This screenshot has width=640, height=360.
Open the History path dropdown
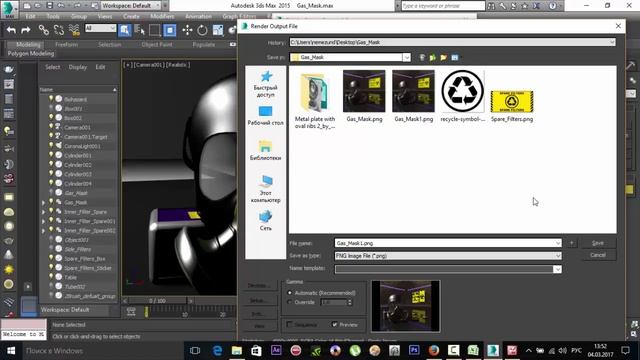point(612,42)
